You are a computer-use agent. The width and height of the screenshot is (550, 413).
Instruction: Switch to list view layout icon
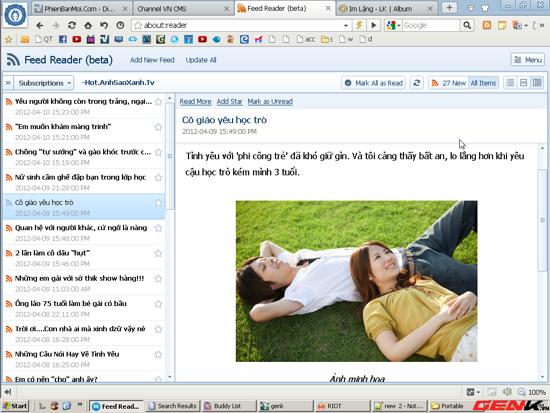[510, 83]
